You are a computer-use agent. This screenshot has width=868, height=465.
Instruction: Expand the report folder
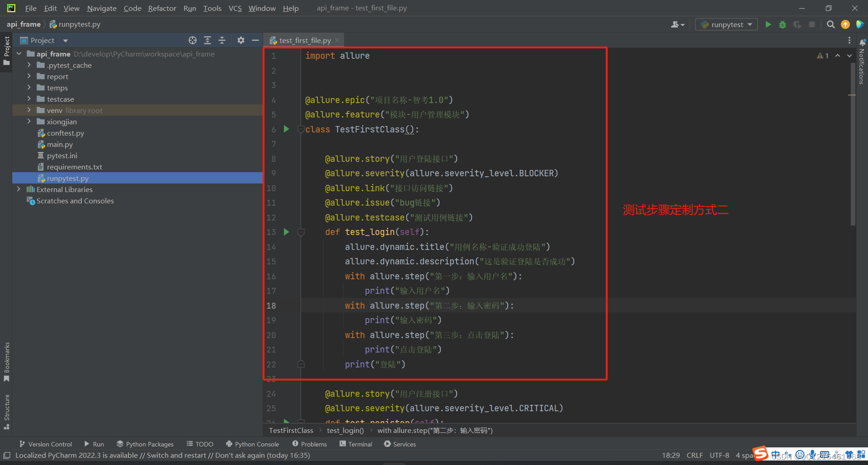click(29, 76)
